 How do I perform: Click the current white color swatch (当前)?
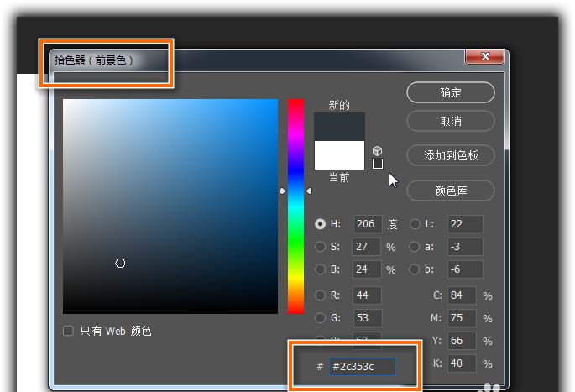click(339, 155)
